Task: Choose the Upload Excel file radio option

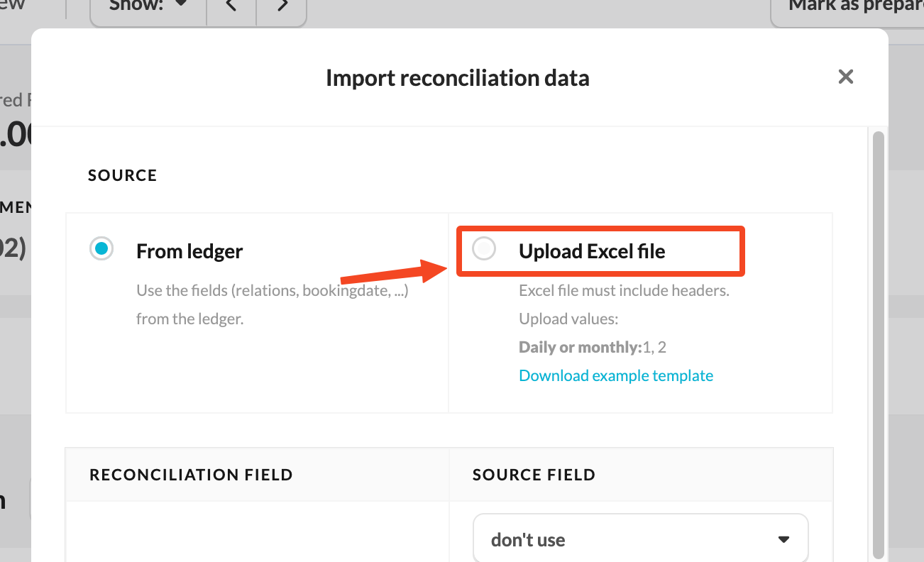Action: (x=484, y=249)
